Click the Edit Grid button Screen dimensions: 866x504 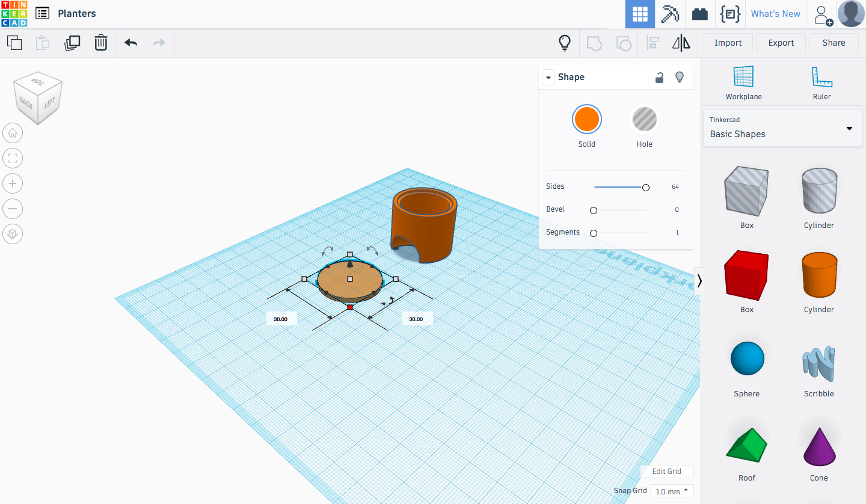click(x=666, y=472)
